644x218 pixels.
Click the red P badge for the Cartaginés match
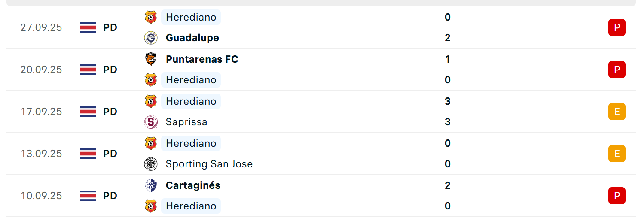(x=617, y=196)
